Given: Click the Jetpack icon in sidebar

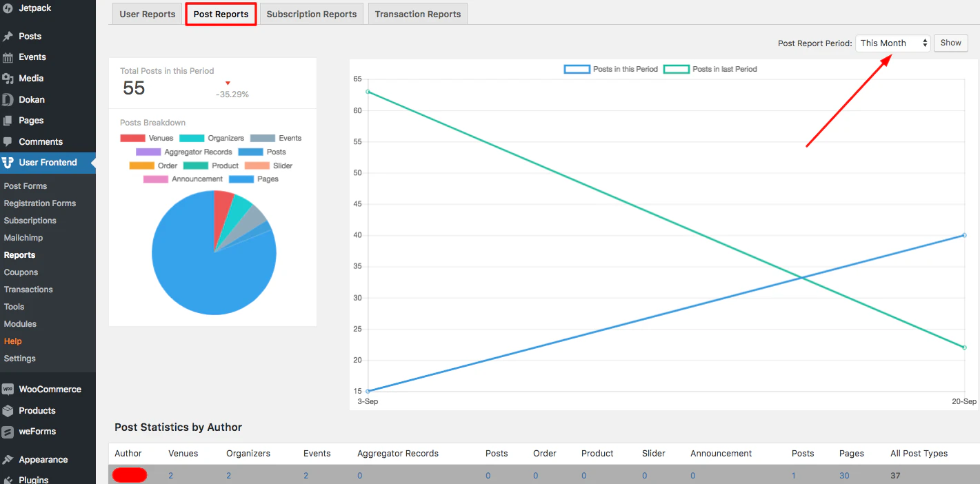Looking at the screenshot, I should [8, 8].
